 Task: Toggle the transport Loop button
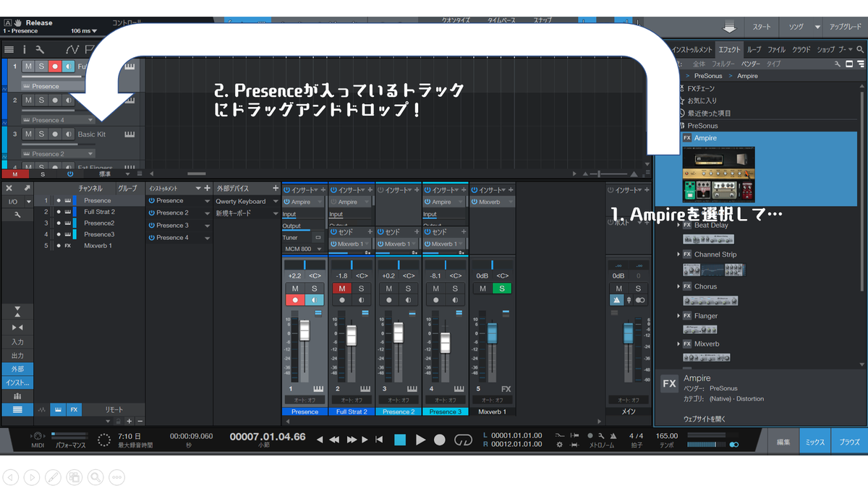tap(462, 440)
